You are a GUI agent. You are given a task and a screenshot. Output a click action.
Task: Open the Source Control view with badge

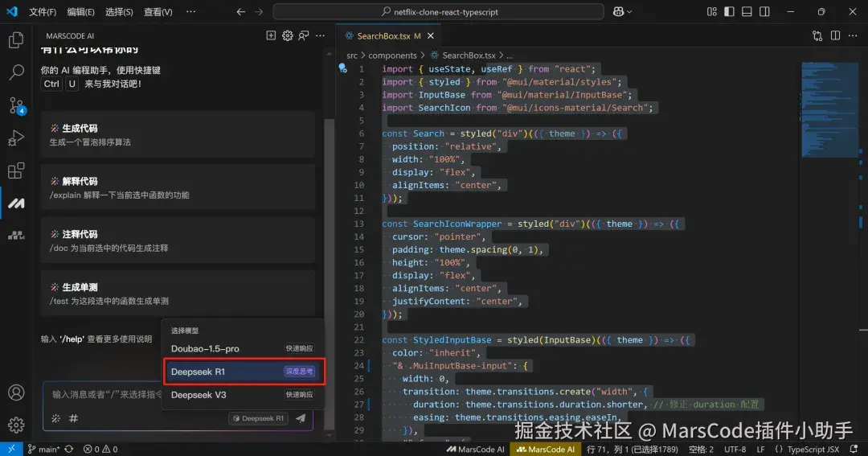tap(16, 105)
